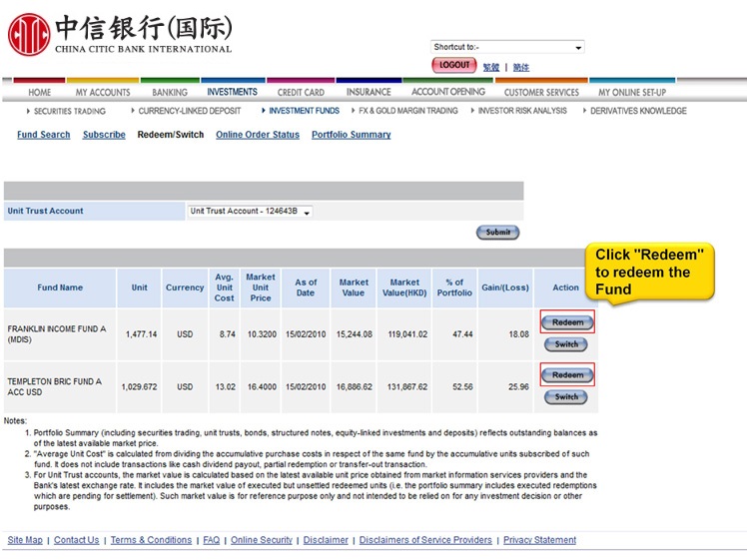Go to CURRENCY-LINKED DEPOSIT submenu
Image resolution: width=747 pixels, height=560 pixels.
190,111
